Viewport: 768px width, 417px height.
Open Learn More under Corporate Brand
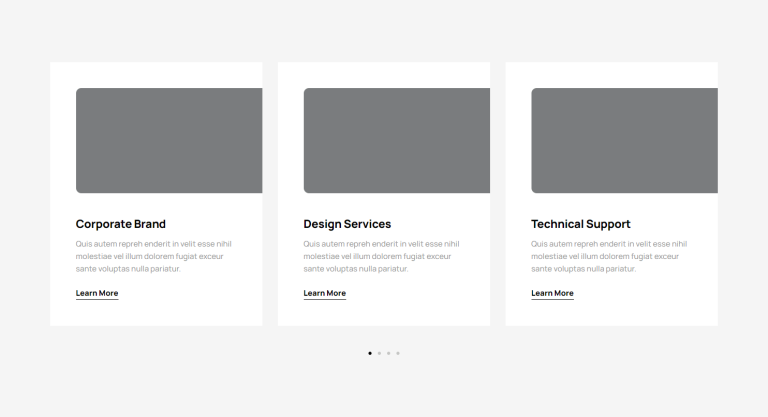pyautogui.click(x=97, y=293)
